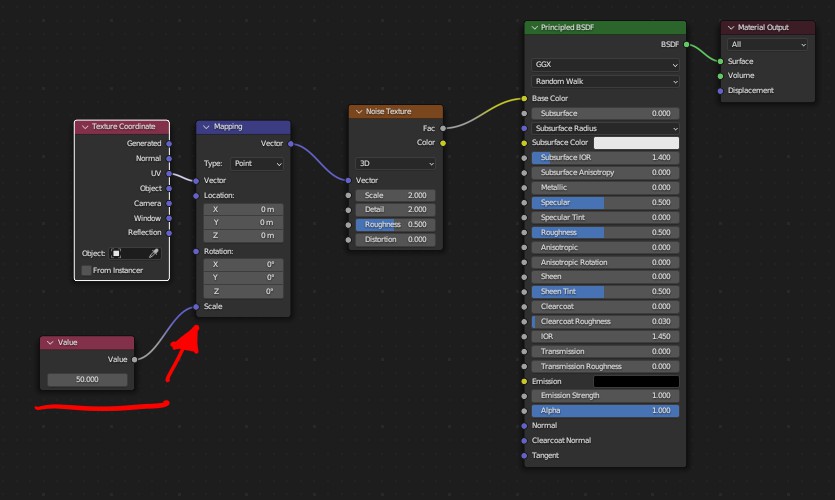Open the GGX distribution dropdown

(605, 64)
